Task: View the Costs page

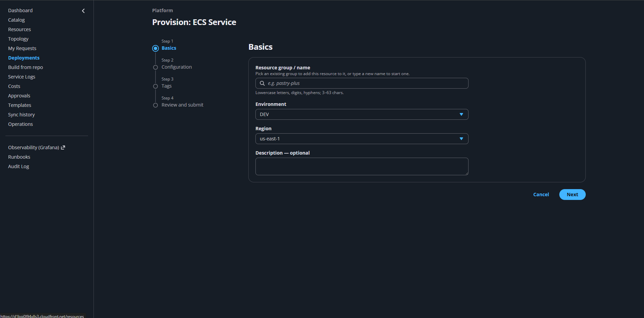Action: click(14, 86)
